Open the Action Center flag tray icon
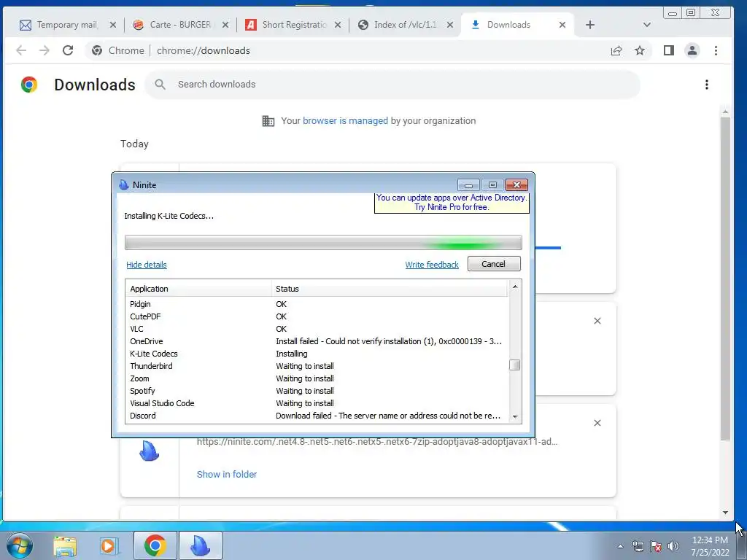The image size is (747, 560). point(656,546)
